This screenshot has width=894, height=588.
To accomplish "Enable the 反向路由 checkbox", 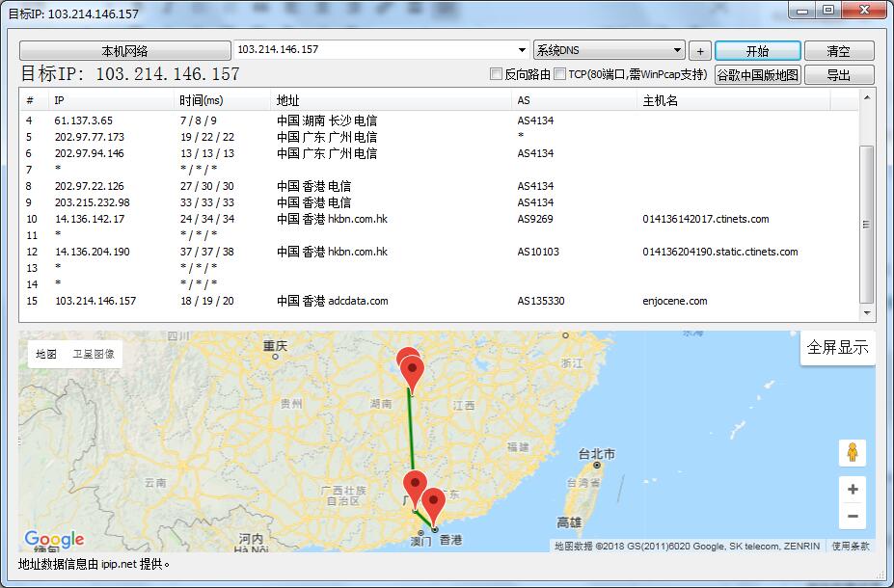I will (497, 74).
